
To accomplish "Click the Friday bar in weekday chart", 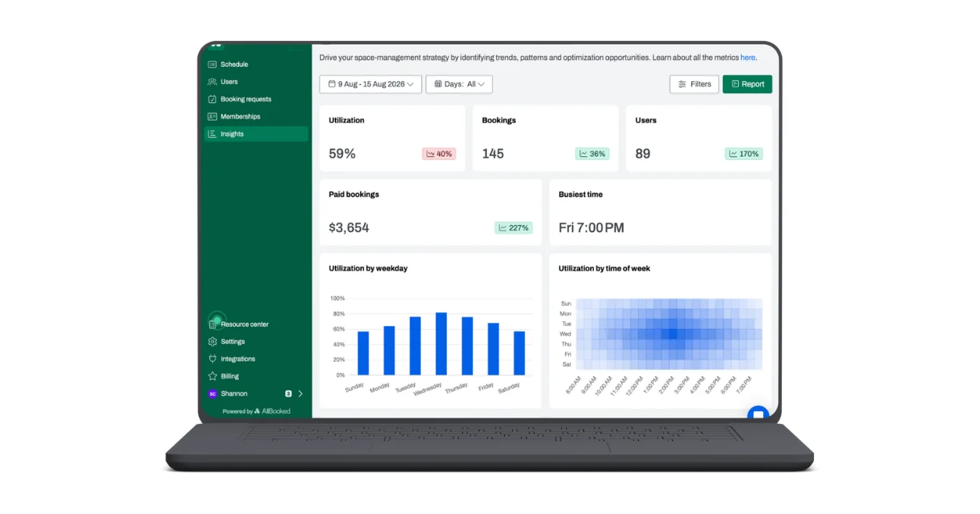I will coord(493,349).
